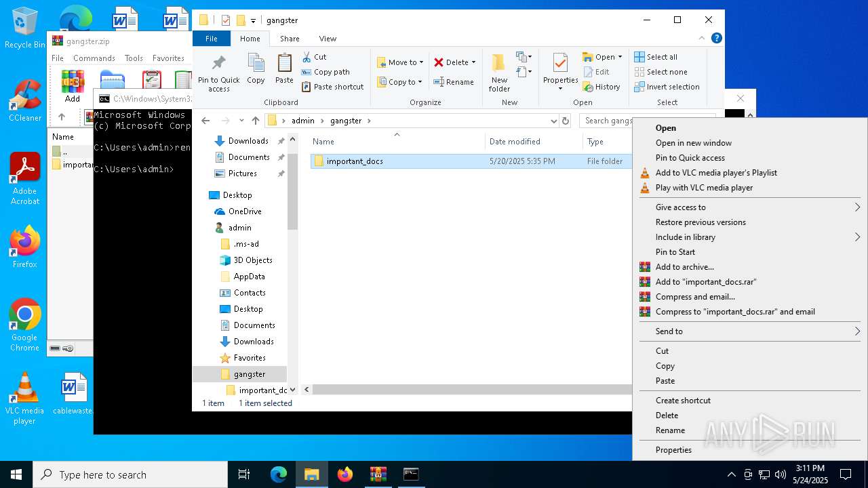Open Commands menu in WinRAR window
Viewport: 868px width, 488px height.
(x=94, y=58)
